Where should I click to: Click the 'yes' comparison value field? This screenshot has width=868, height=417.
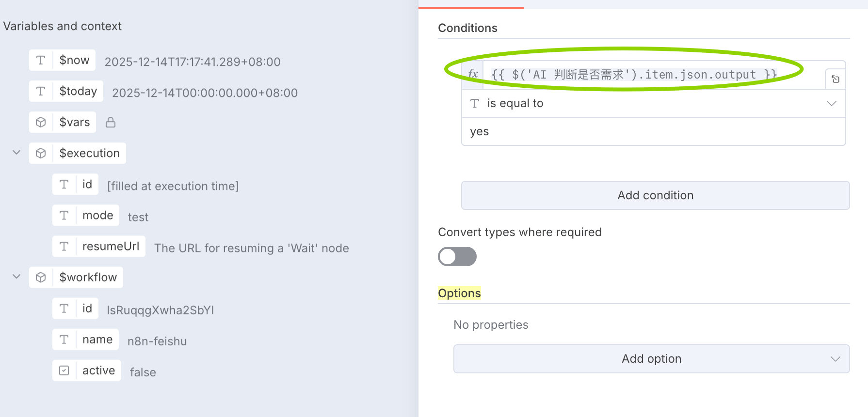coord(653,131)
